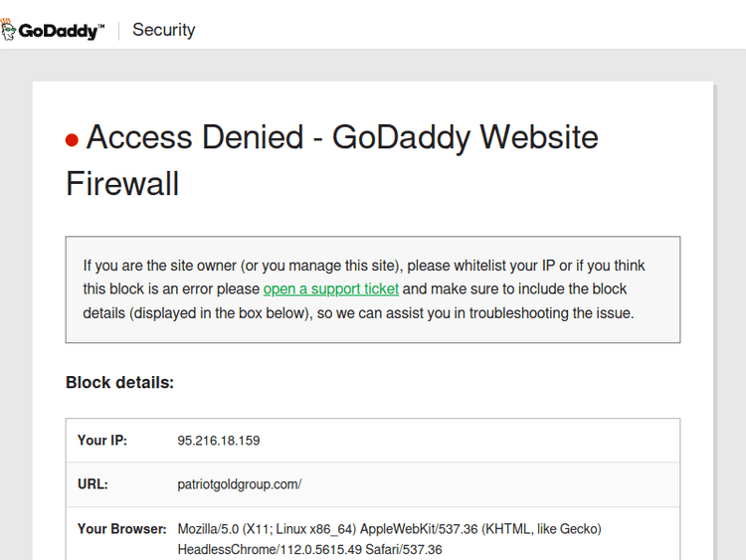
Task: Click the red dot beside Access Denied
Action: [72, 140]
